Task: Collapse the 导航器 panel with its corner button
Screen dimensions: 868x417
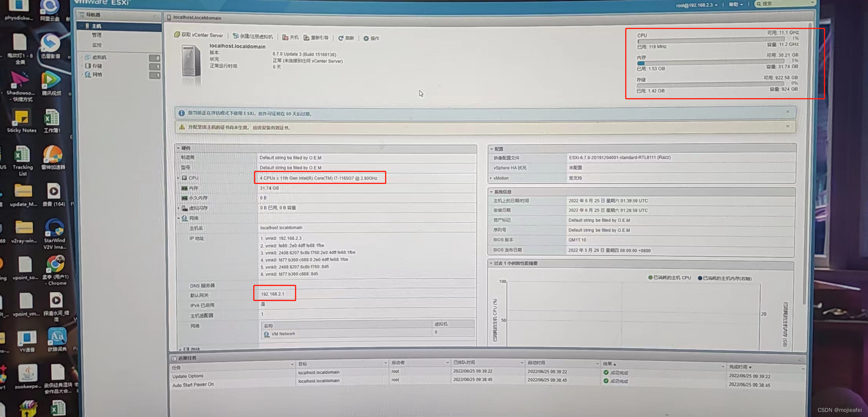Action: pos(155,16)
